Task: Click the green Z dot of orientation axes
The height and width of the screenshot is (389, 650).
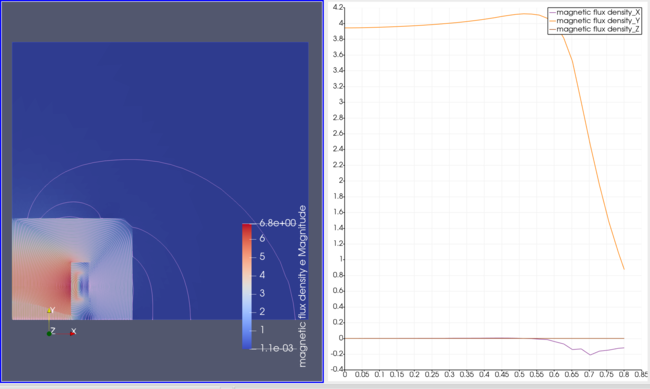Action: [x=49, y=333]
